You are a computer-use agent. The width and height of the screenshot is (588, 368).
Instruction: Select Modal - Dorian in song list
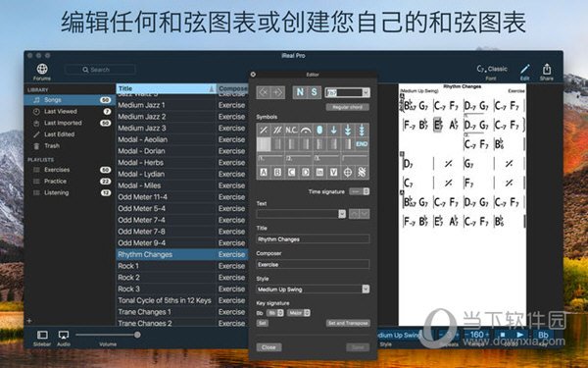[x=182, y=151]
